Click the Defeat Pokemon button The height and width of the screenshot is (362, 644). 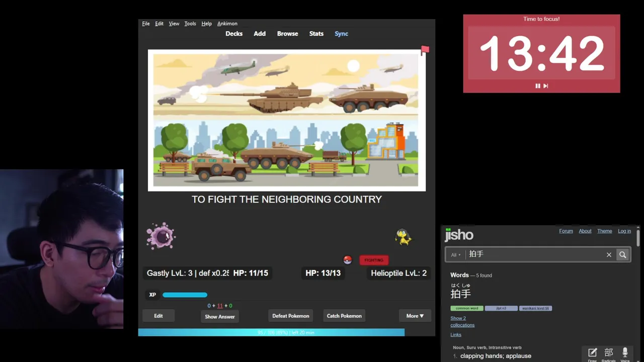click(x=291, y=316)
